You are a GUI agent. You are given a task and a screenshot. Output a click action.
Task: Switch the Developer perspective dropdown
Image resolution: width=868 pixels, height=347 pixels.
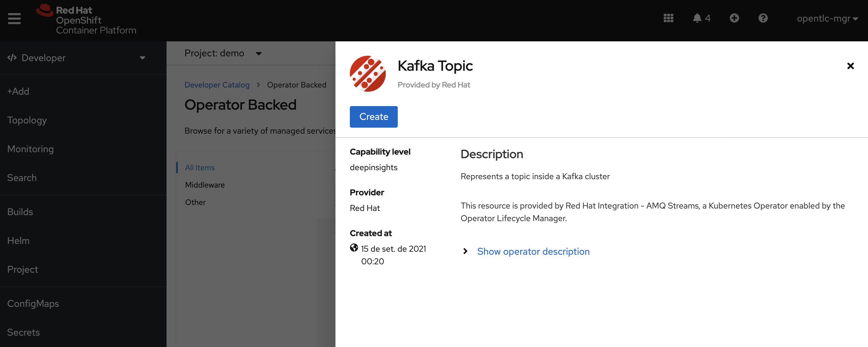76,58
